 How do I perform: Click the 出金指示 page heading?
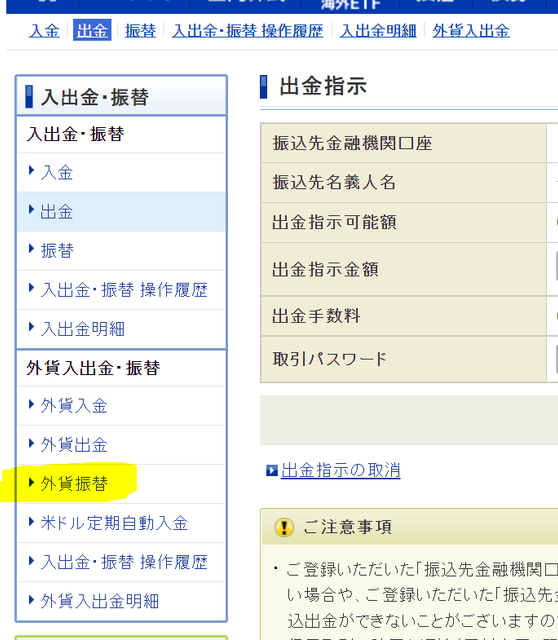point(323,87)
